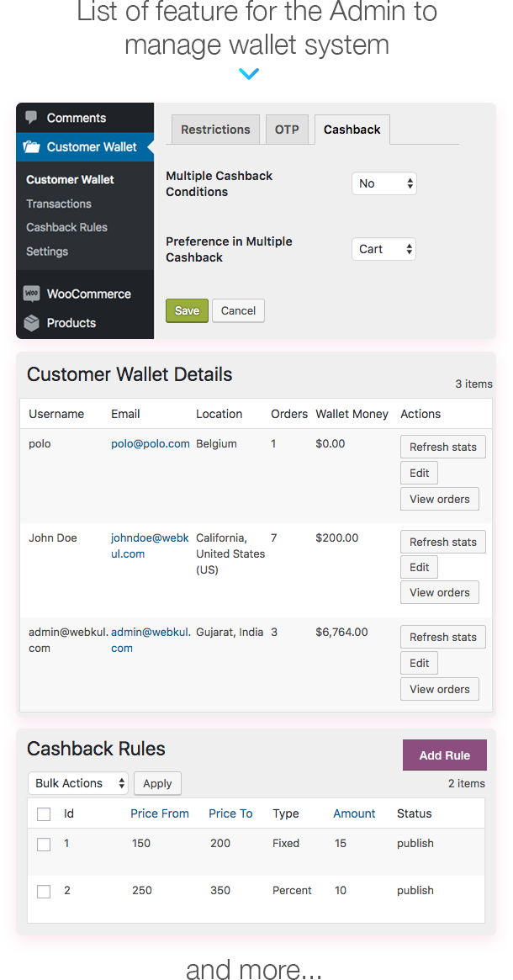Click the 3 items count label
513x980 pixels.
tap(473, 384)
